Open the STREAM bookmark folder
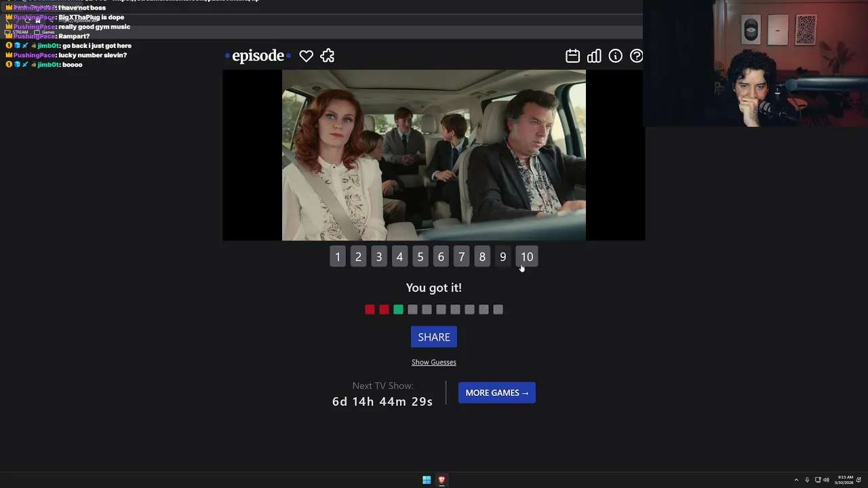 tap(16, 32)
